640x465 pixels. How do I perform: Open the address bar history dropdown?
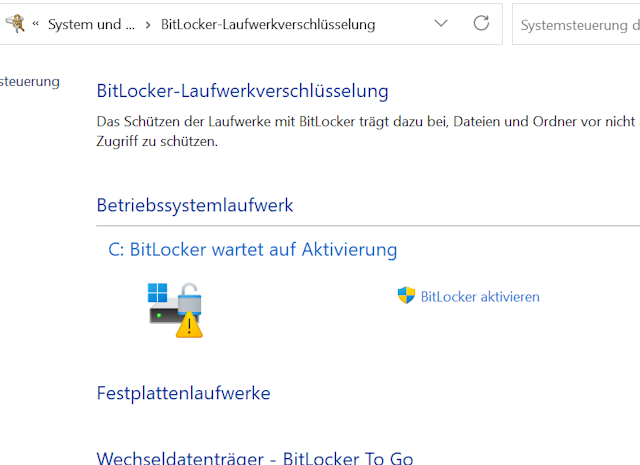click(x=441, y=23)
